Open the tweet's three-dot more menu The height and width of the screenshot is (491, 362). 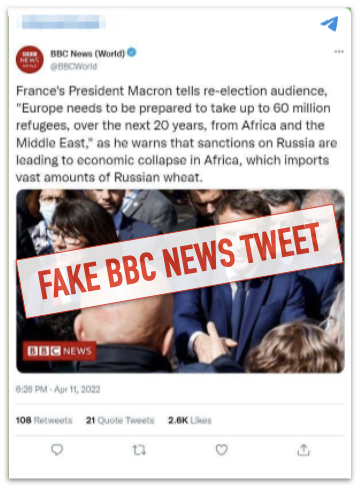339,52
